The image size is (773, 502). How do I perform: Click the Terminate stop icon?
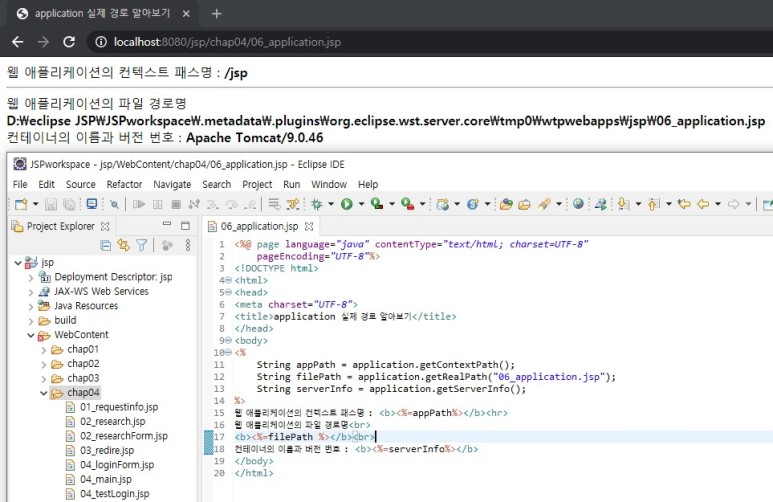176,204
